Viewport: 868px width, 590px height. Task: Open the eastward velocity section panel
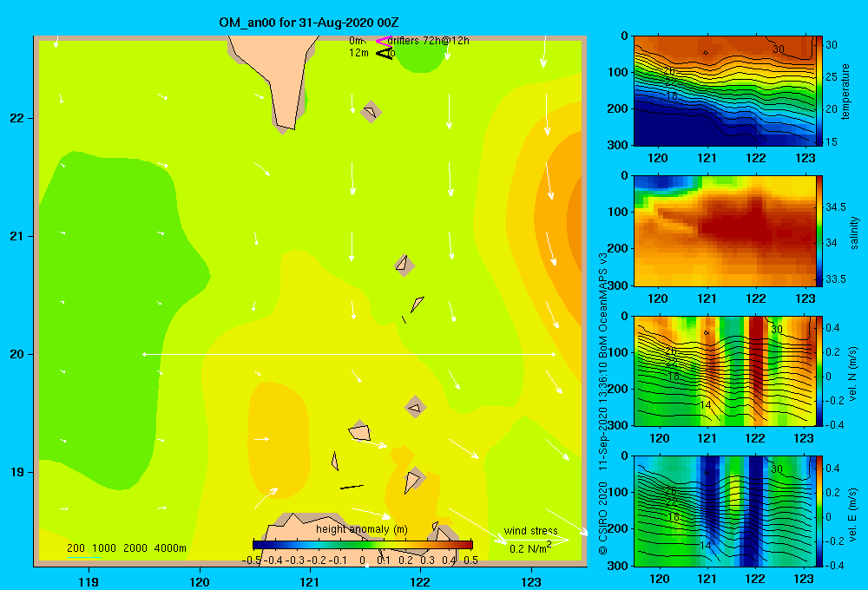(x=724, y=511)
